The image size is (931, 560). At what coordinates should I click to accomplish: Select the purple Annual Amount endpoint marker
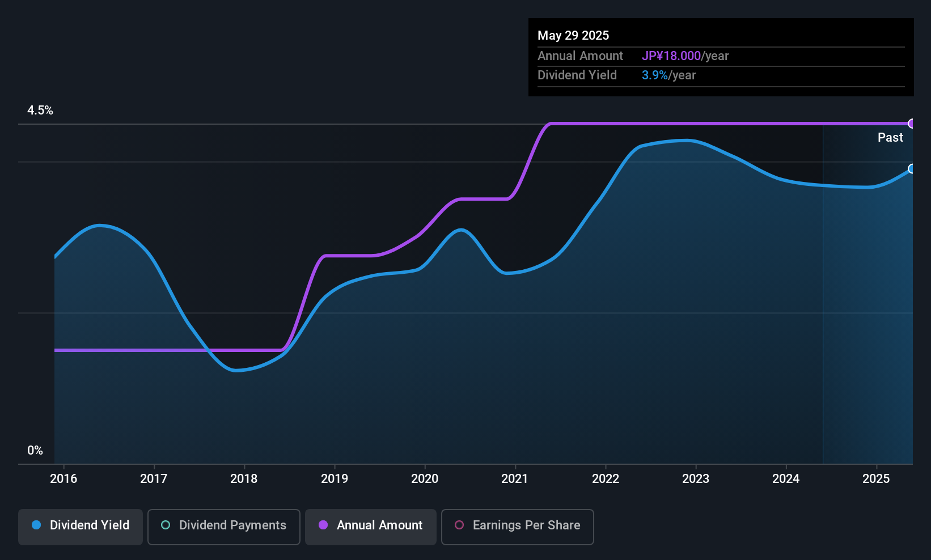912,124
